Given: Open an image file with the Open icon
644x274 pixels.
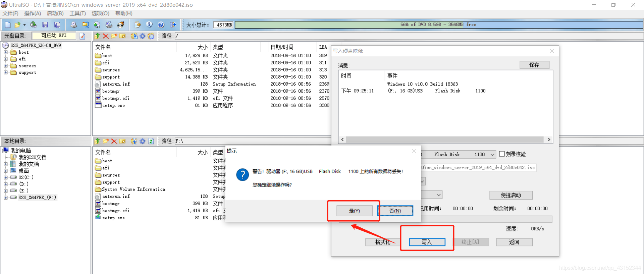Looking at the screenshot, I should click(x=17, y=25).
